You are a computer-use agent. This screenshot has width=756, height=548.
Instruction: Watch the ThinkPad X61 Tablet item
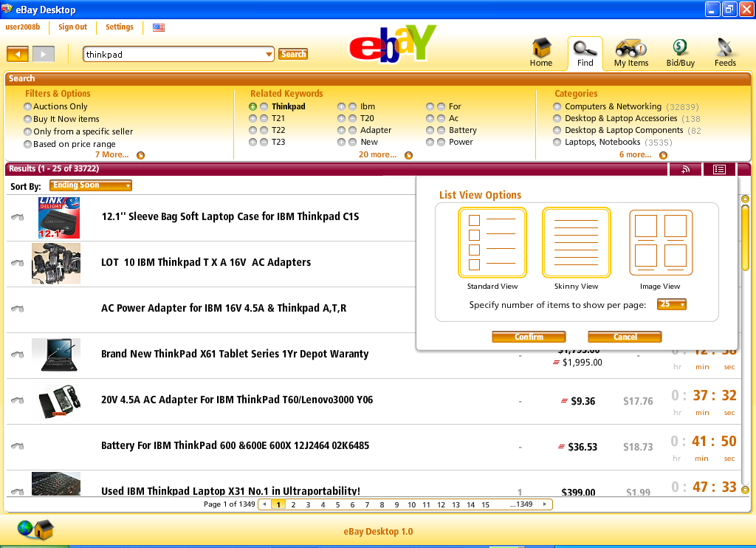(18, 355)
